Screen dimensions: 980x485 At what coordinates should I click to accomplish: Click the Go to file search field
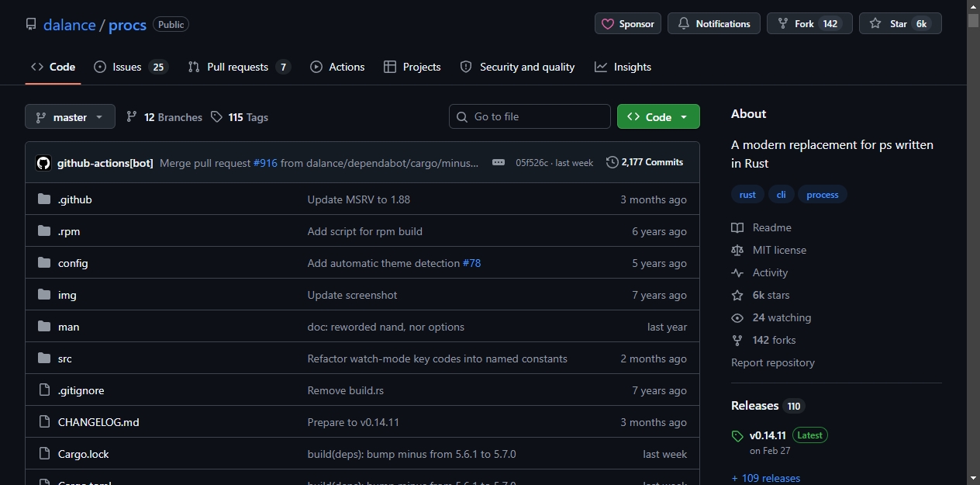530,117
